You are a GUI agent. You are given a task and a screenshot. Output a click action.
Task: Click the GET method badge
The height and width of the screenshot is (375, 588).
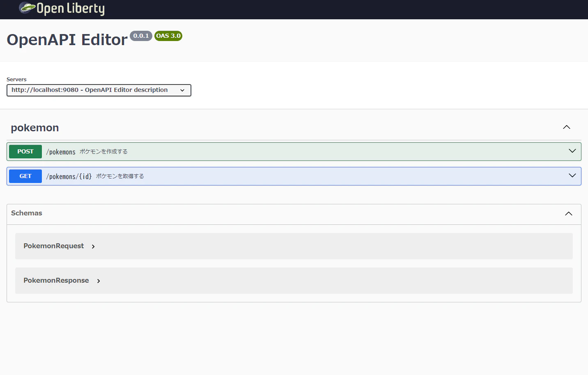(x=25, y=176)
